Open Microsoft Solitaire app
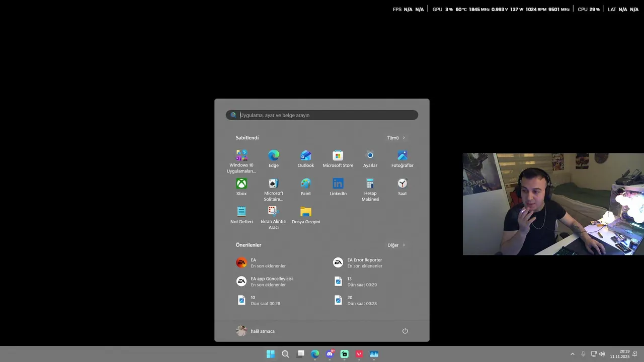The image size is (644, 362). (x=274, y=190)
